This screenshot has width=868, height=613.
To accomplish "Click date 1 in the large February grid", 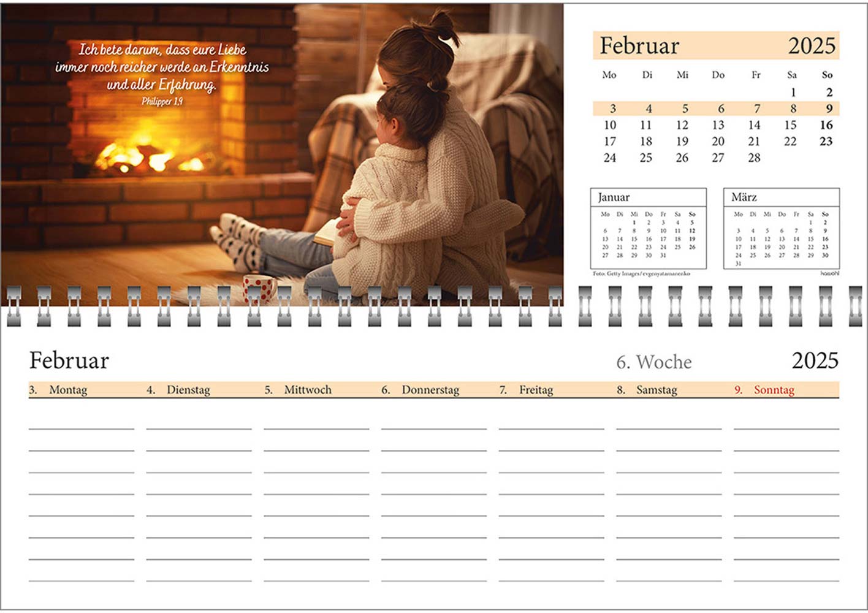I will 793,93.
